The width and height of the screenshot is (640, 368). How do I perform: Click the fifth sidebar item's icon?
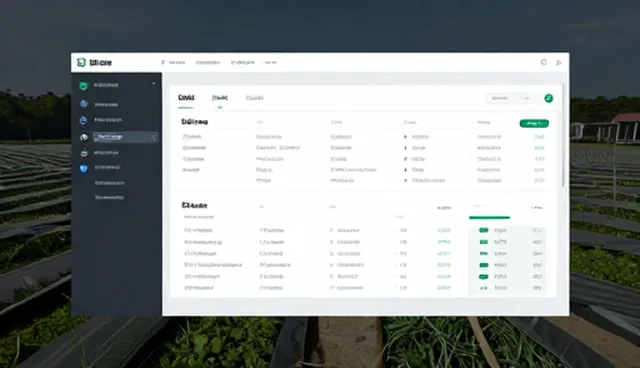(84, 153)
